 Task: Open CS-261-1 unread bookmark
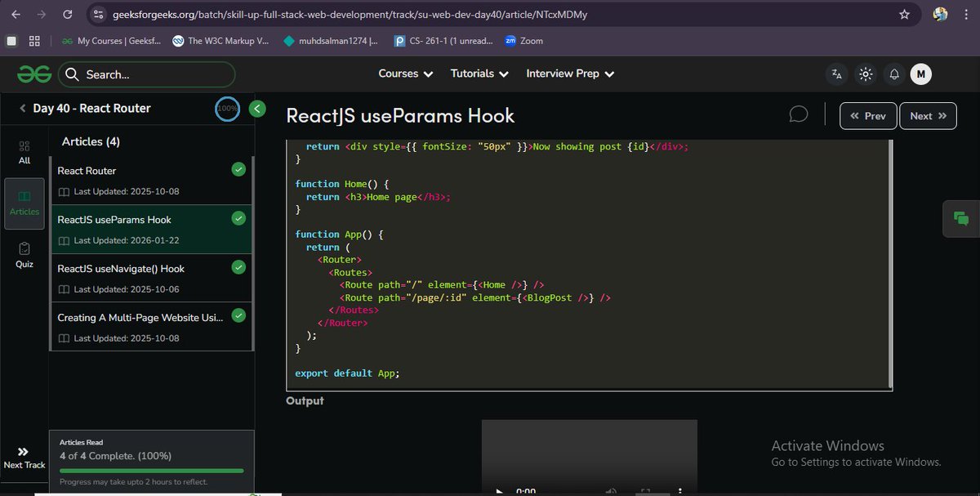[x=443, y=41]
